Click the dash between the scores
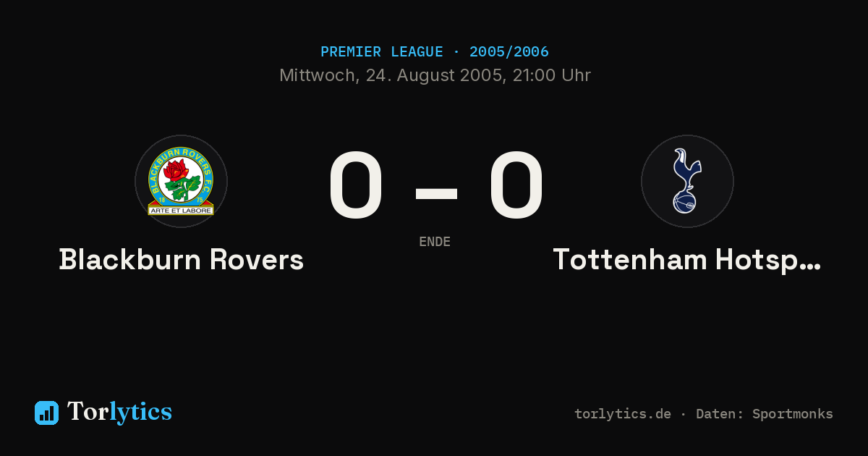868x456 pixels. point(436,193)
